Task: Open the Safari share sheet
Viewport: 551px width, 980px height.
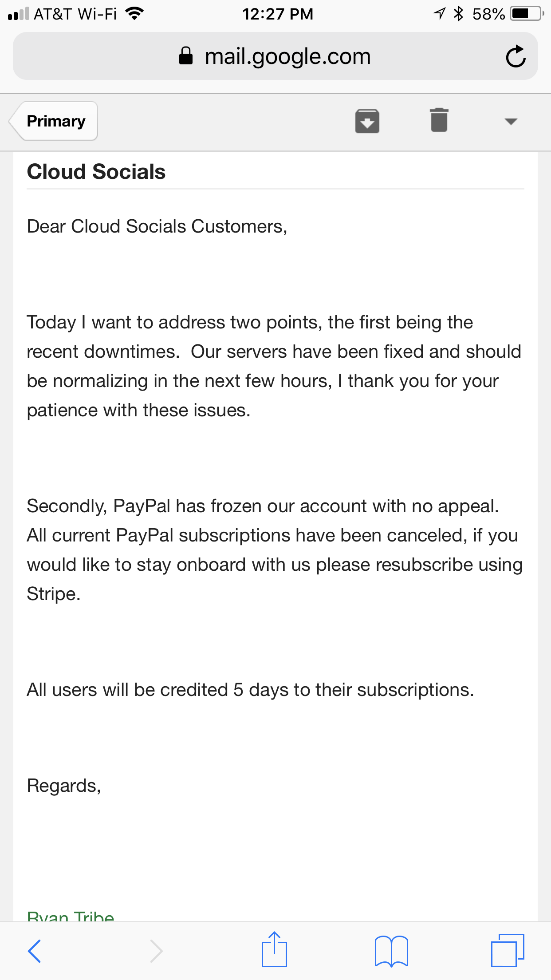Action: tap(274, 949)
